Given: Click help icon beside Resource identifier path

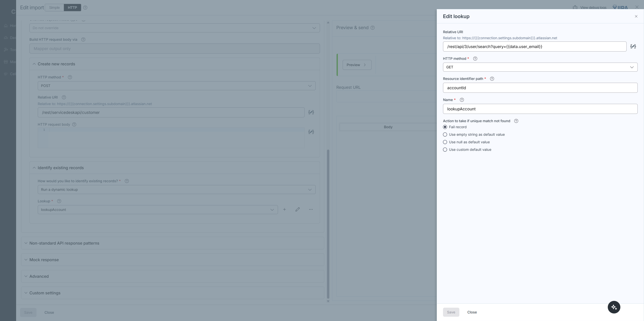Looking at the screenshot, I should (x=492, y=79).
